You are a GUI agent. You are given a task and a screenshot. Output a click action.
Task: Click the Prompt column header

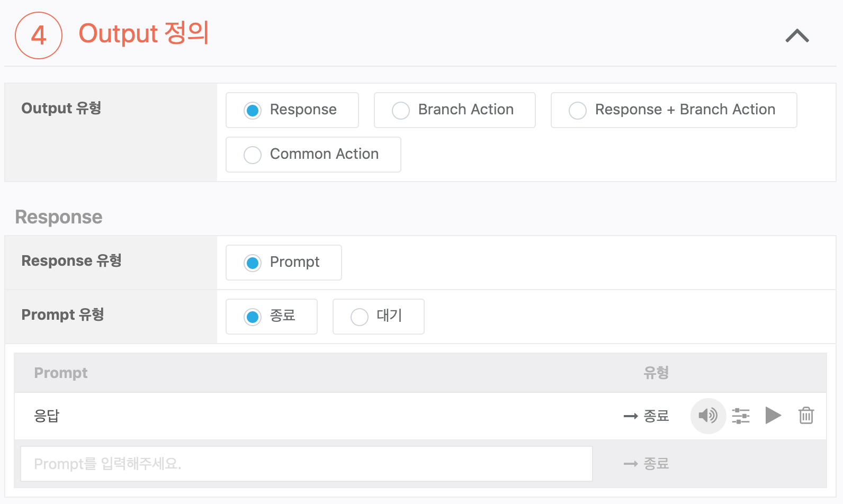pyautogui.click(x=61, y=373)
